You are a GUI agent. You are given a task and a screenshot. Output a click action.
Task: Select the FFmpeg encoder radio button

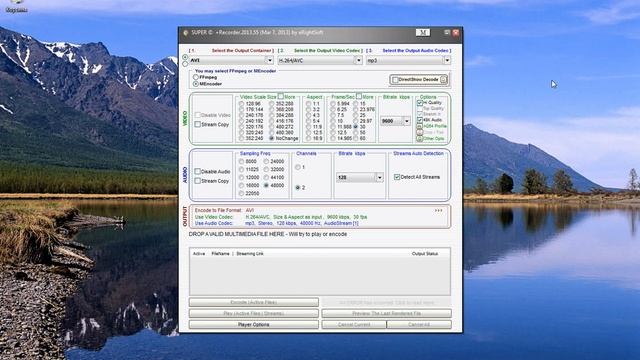click(x=196, y=77)
